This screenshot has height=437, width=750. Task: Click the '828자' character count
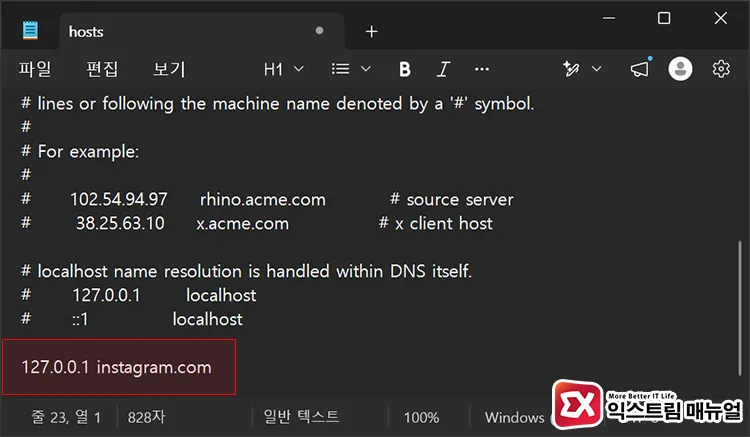coord(146,417)
